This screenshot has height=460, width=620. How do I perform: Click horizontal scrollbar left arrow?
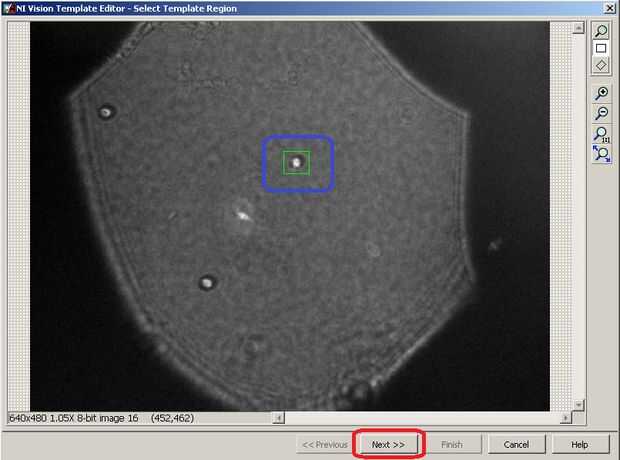(x=278, y=418)
